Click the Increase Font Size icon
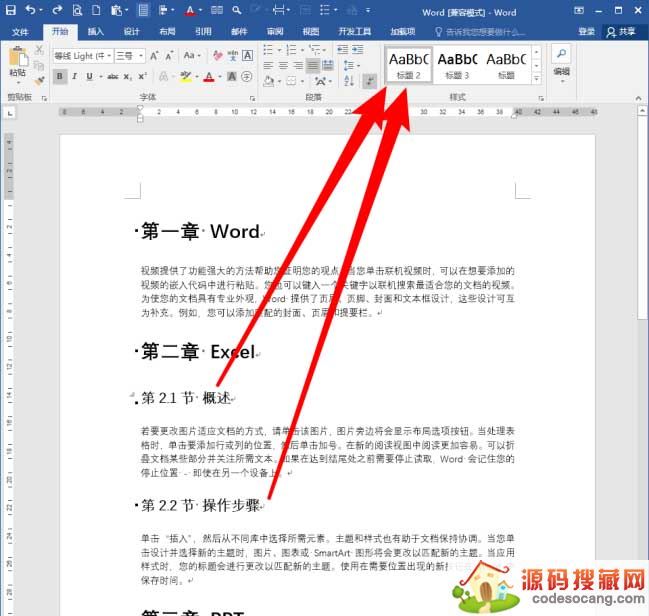The width and height of the screenshot is (649, 616). (x=155, y=56)
